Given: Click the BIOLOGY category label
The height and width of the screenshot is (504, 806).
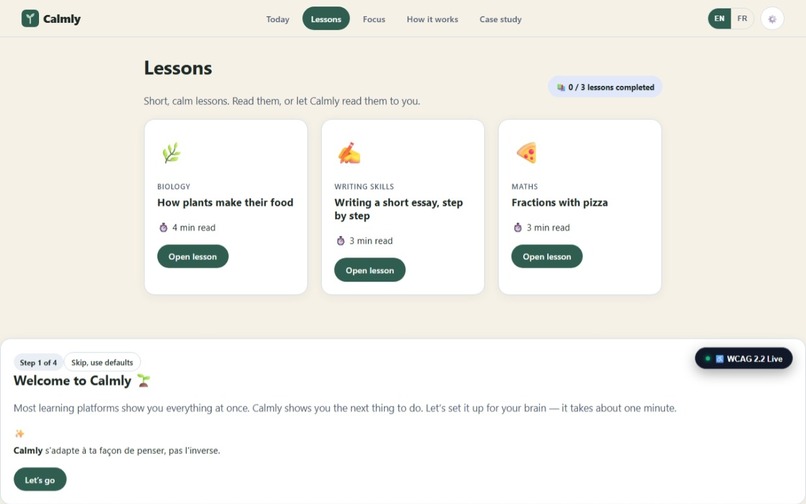Looking at the screenshot, I should [x=174, y=186].
